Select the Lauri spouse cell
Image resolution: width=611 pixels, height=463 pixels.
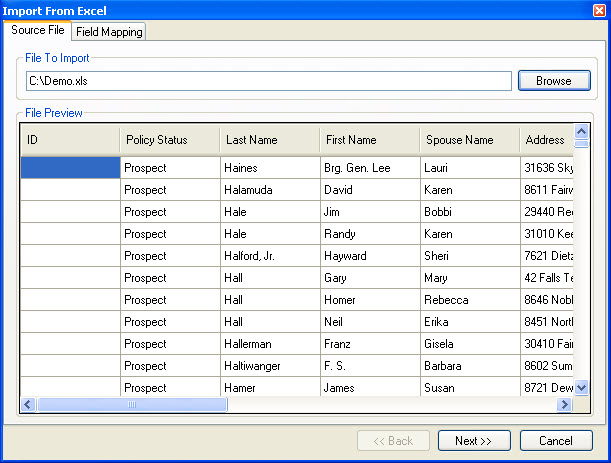[x=470, y=168]
